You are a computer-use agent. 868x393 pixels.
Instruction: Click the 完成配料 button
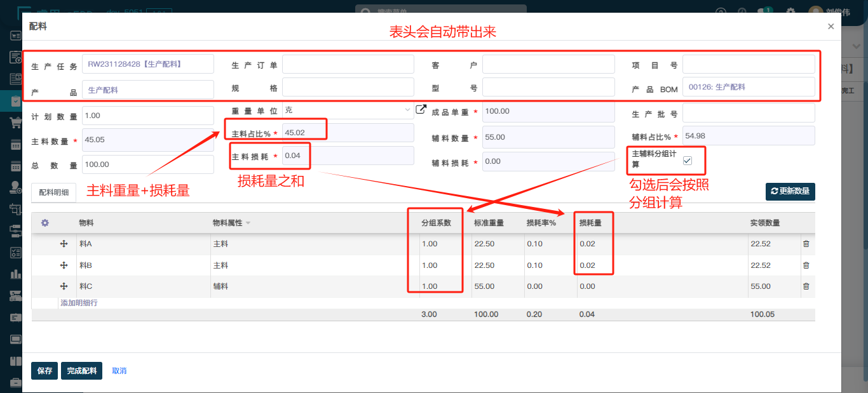(81, 371)
